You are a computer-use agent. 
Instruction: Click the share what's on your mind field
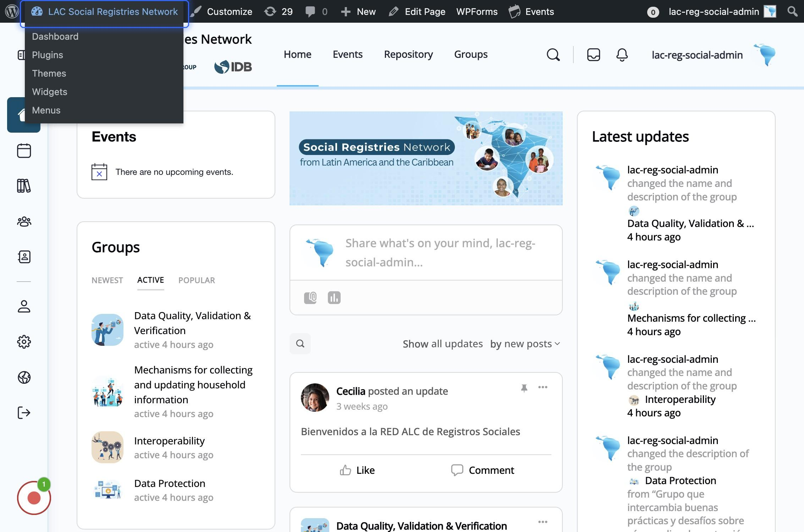click(440, 253)
